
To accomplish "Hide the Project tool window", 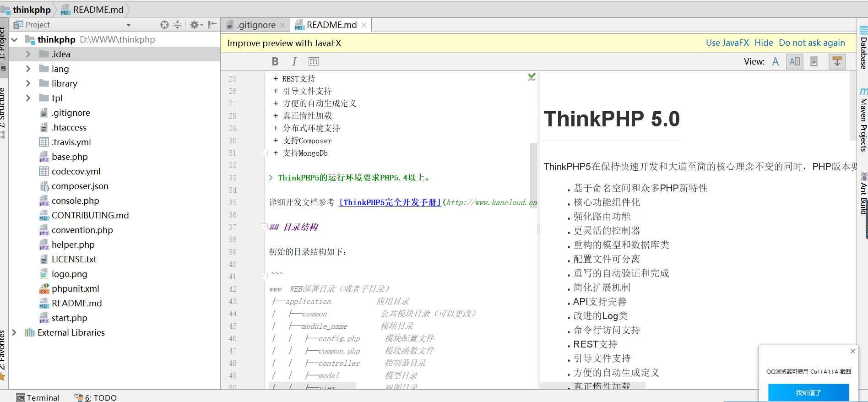I will (212, 25).
